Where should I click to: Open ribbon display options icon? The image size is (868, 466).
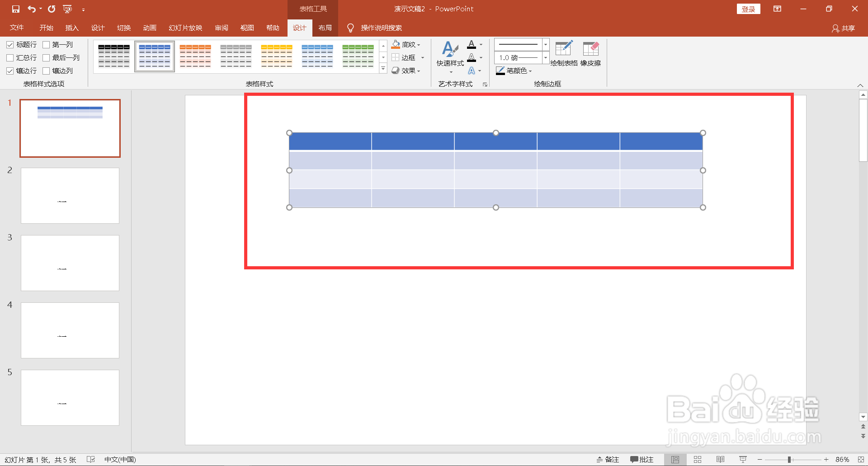pos(777,9)
